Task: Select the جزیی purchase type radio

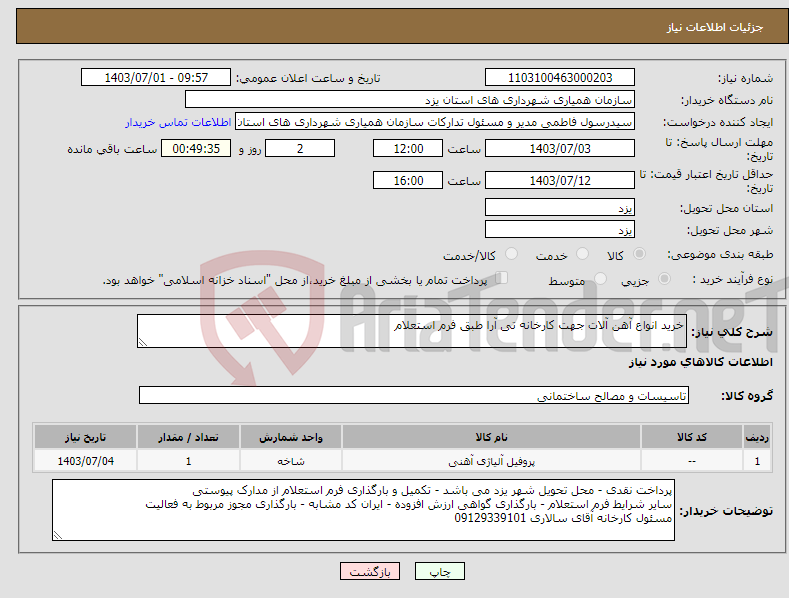Action: pos(664,278)
